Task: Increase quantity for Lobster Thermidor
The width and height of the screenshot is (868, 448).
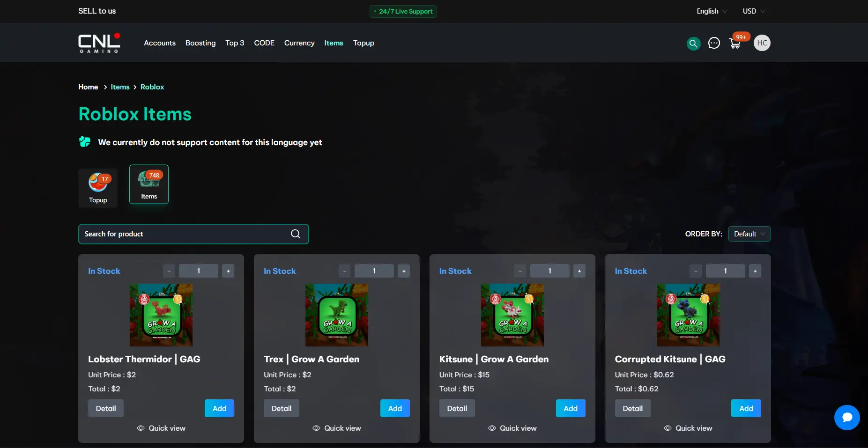Action: pos(228,271)
